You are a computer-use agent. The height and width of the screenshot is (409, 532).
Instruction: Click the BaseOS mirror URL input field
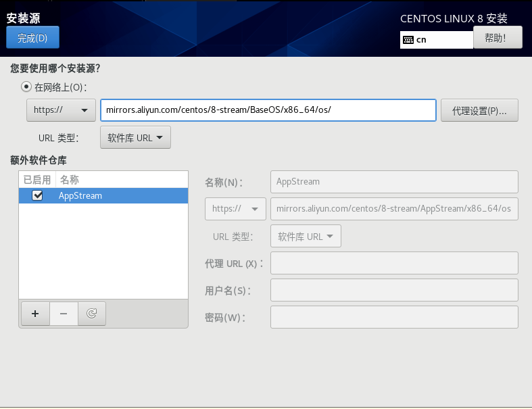click(268, 110)
